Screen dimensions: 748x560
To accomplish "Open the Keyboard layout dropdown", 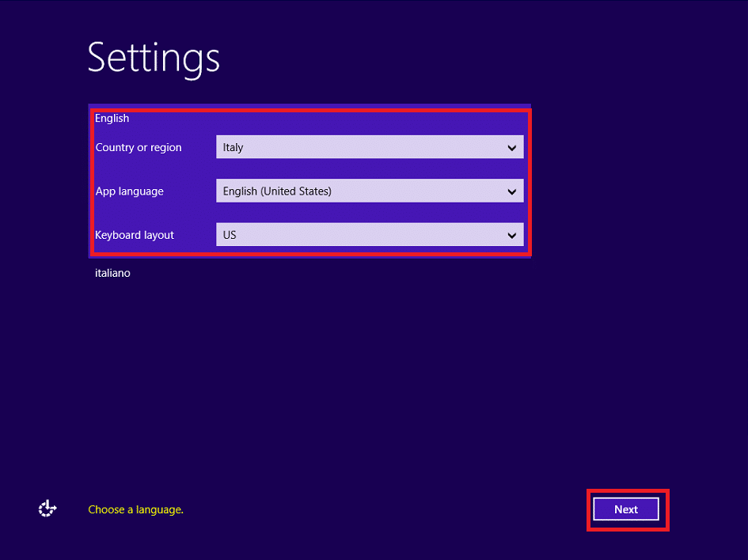I will 370,235.
